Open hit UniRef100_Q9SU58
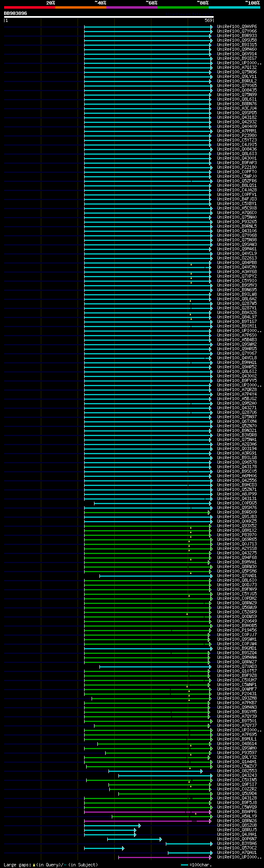Viewport: 264px width, 868px height. (237, 40)
